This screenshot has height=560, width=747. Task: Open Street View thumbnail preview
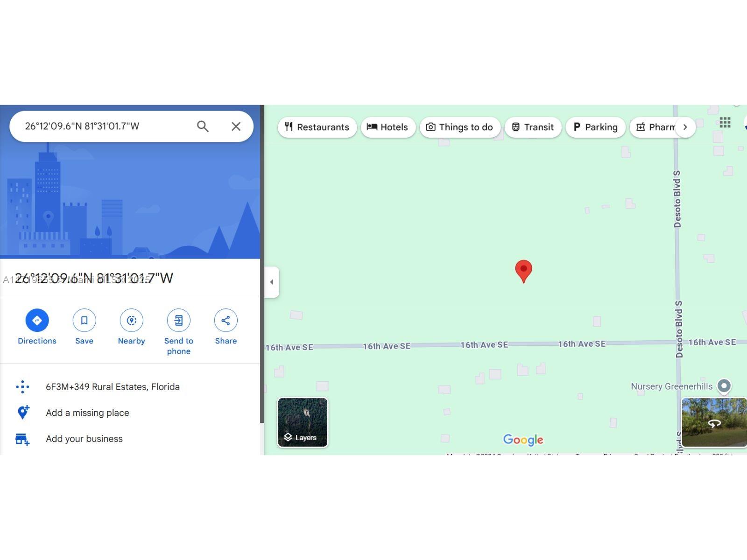[x=714, y=422]
